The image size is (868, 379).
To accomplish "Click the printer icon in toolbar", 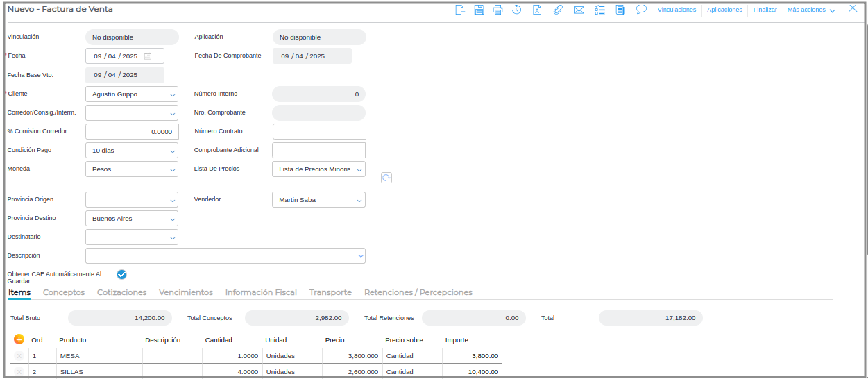I will click(x=497, y=10).
